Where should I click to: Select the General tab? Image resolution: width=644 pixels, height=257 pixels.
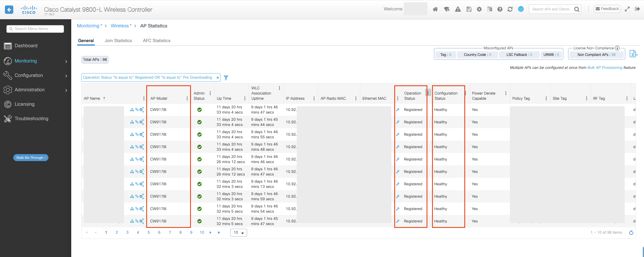pyautogui.click(x=86, y=41)
